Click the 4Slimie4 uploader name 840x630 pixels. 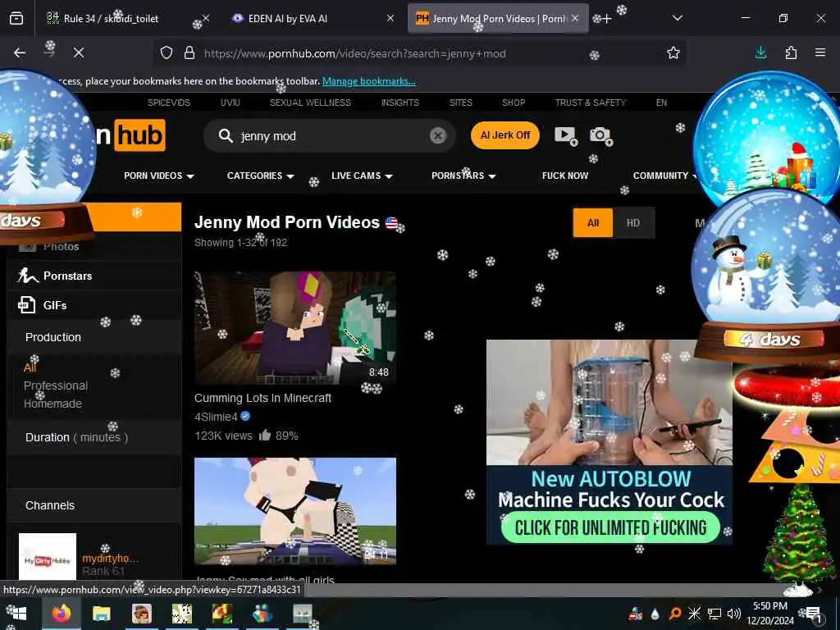(216, 416)
